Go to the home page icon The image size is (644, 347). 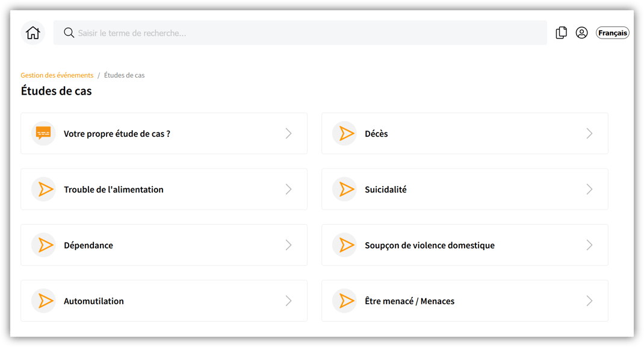click(x=33, y=33)
